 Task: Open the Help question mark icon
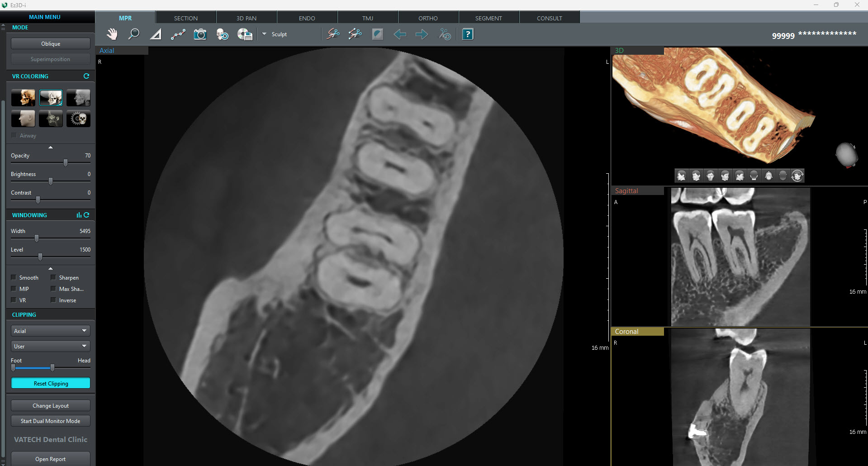click(x=468, y=34)
